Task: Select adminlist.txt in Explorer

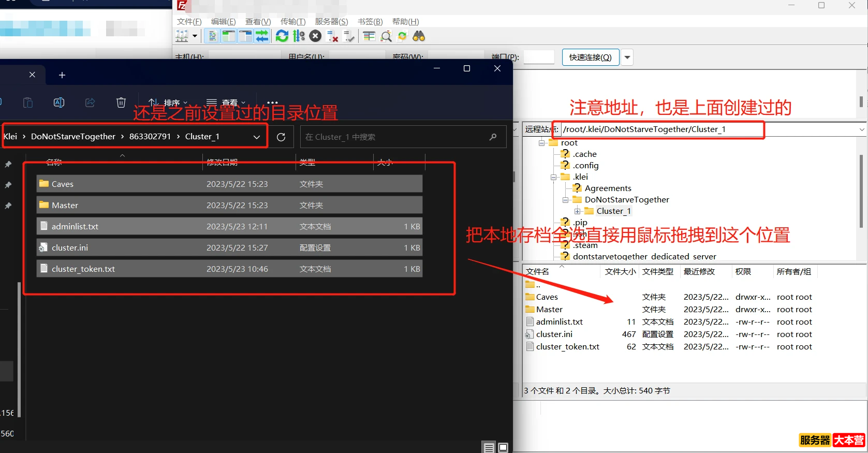Action: 230,226
